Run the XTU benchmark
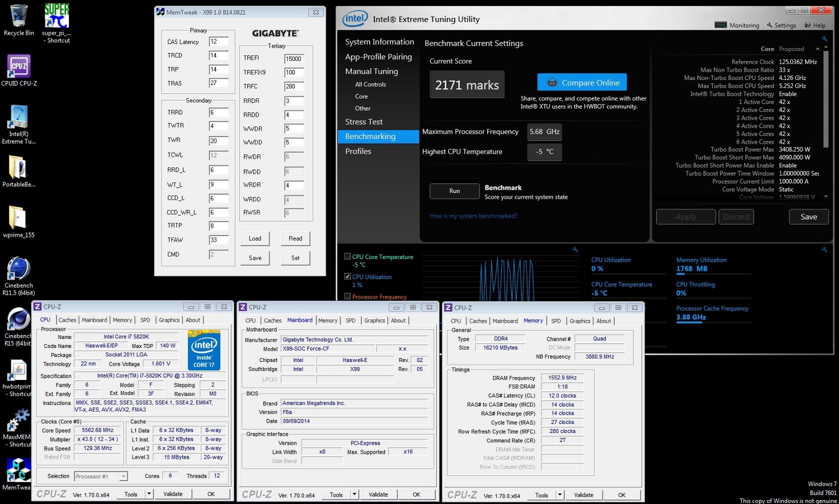The width and height of the screenshot is (839, 504). pos(454,191)
